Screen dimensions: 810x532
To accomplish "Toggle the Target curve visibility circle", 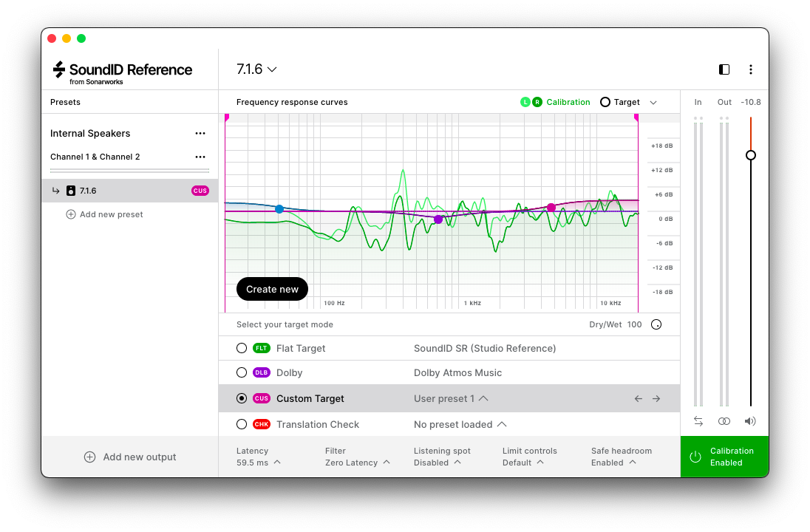I will click(x=605, y=102).
